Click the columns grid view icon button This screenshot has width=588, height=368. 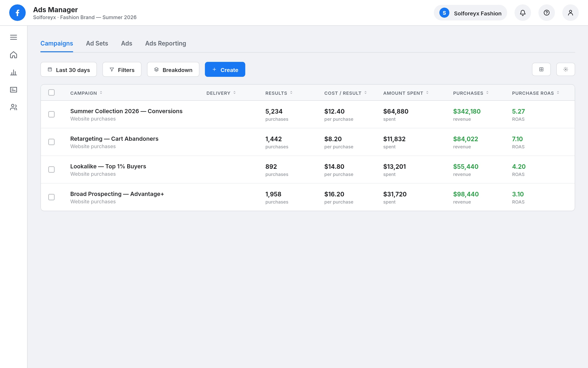click(x=541, y=69)
